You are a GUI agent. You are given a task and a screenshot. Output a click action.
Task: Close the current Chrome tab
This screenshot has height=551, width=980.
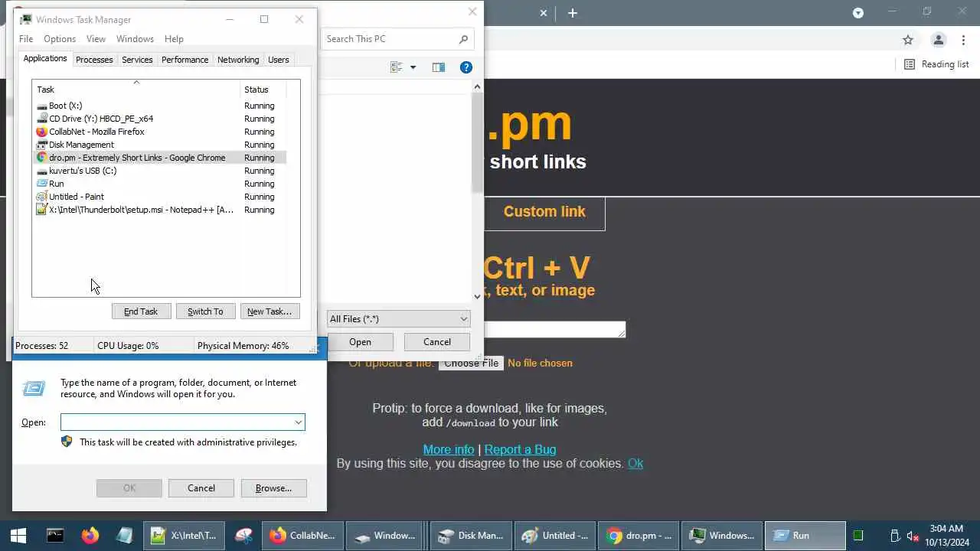tap(544, 13)
